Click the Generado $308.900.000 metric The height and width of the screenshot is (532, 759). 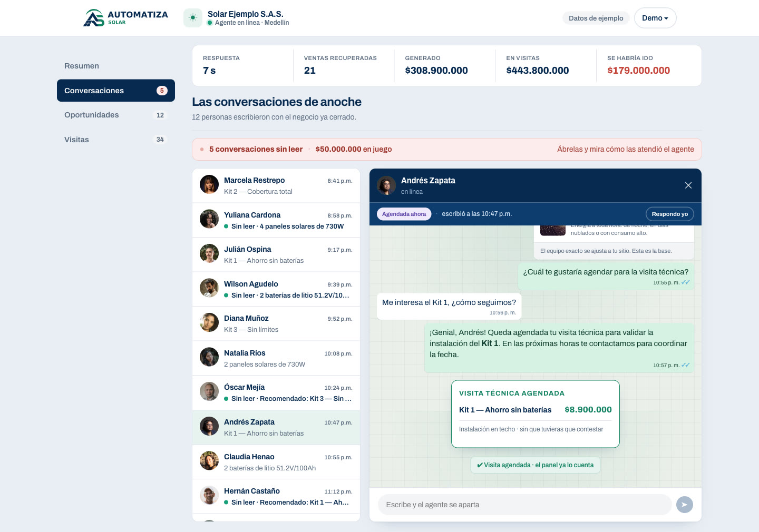pyautogui.click(x=445, y=65)
